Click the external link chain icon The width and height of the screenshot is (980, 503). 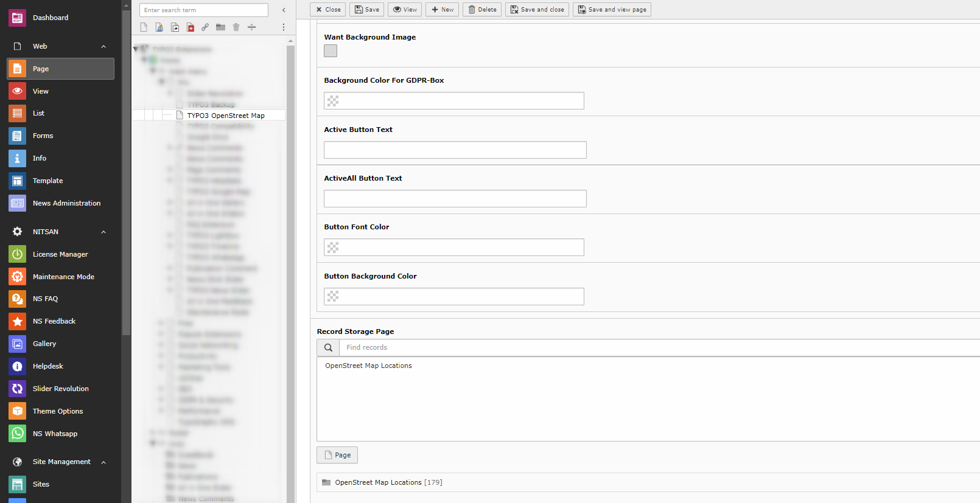click(205, 27)
